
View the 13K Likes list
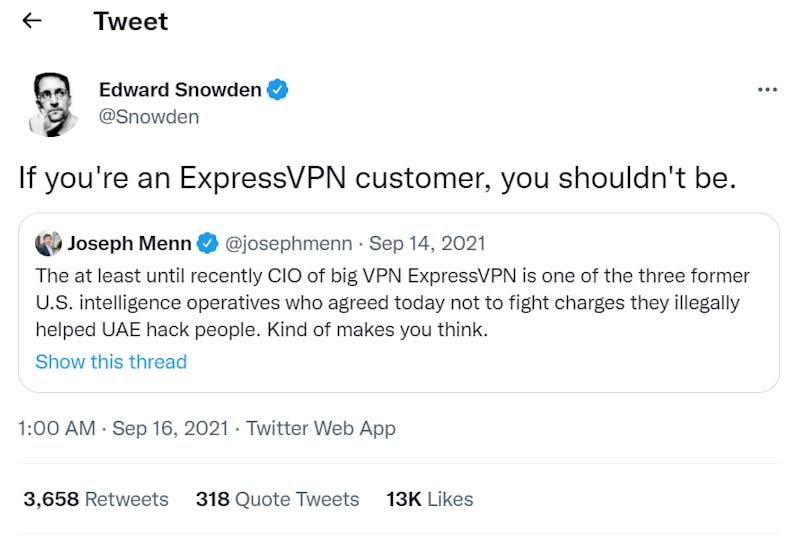tap(430, 499)
